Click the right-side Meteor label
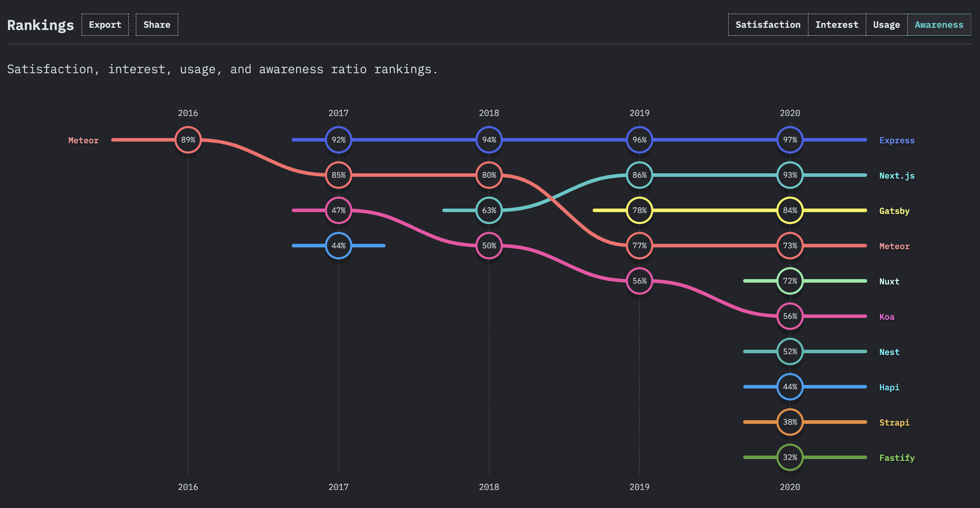Viewport: 980px width, 508px height. click(894, 246)
